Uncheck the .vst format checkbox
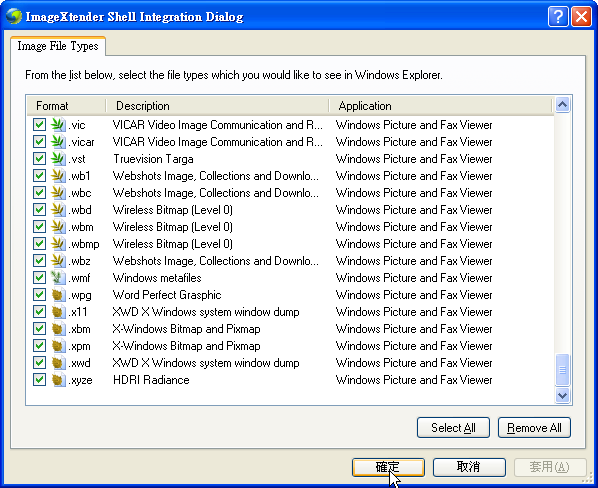Viewport: 598px width, 488px height. coord(39,159)
